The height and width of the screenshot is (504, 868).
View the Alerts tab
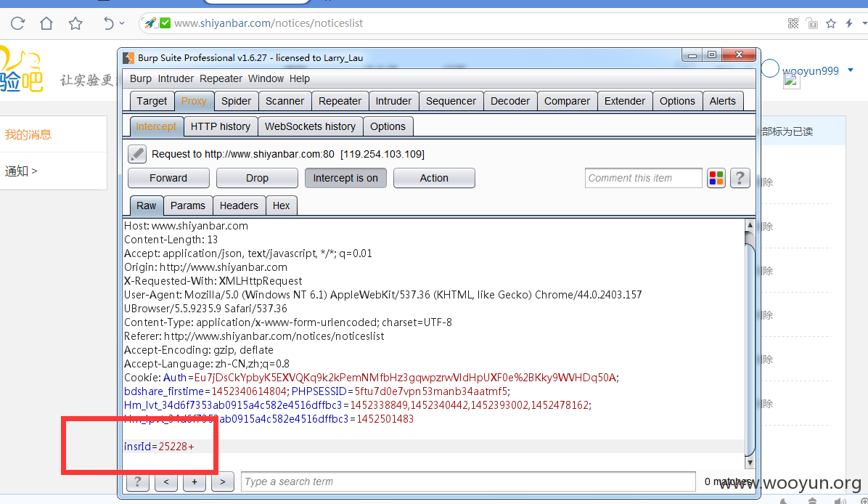723,102
